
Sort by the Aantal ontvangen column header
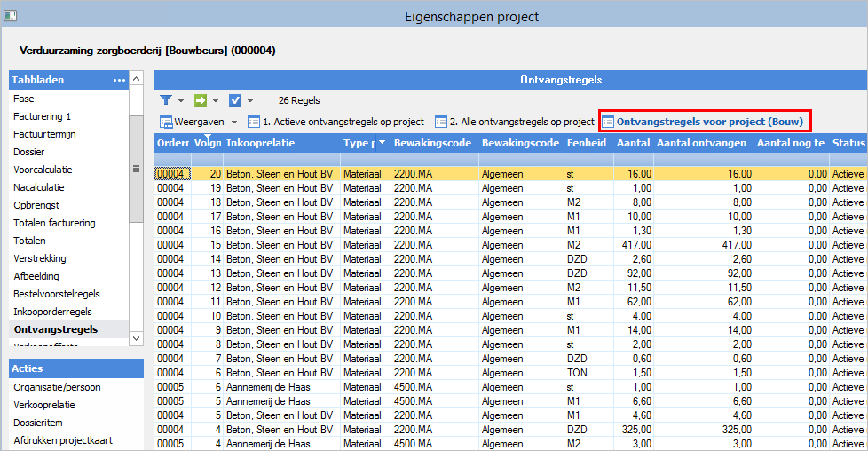pos(703,143)
